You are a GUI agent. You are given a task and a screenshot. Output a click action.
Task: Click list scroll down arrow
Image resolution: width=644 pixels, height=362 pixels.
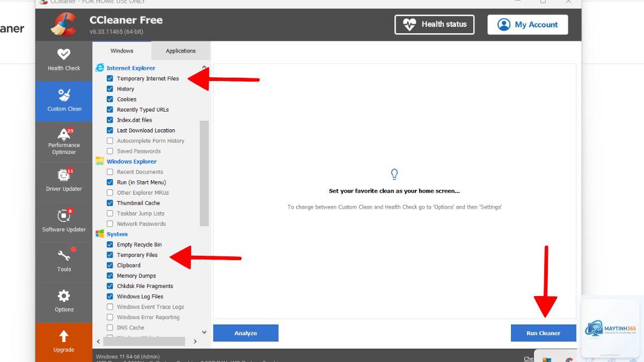tap(204, 333)
